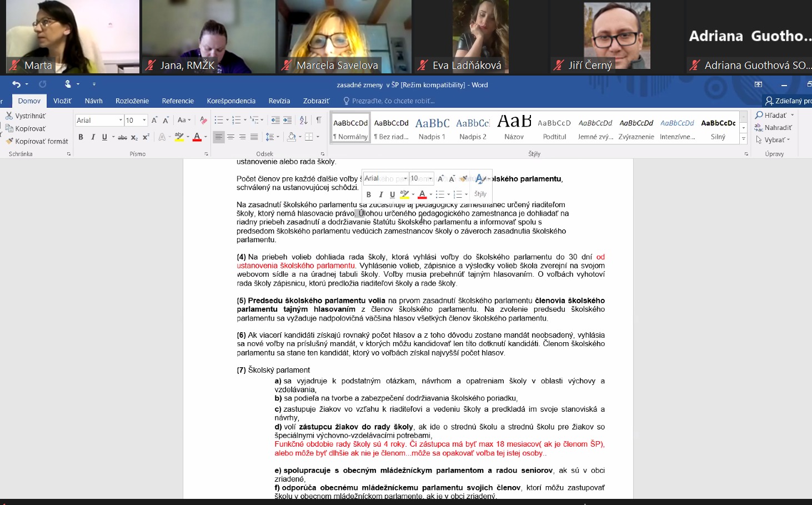The height and width of the screenshot is (505, 812).
Task: Click the ribbon display options icon
Action: point(758,84)
